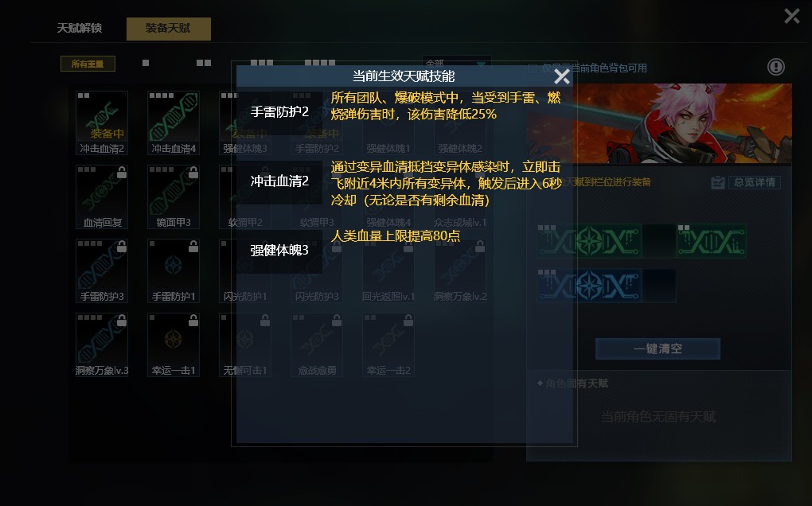Open the exclamation info icon

pyautogui.click(x=775, y=67)
